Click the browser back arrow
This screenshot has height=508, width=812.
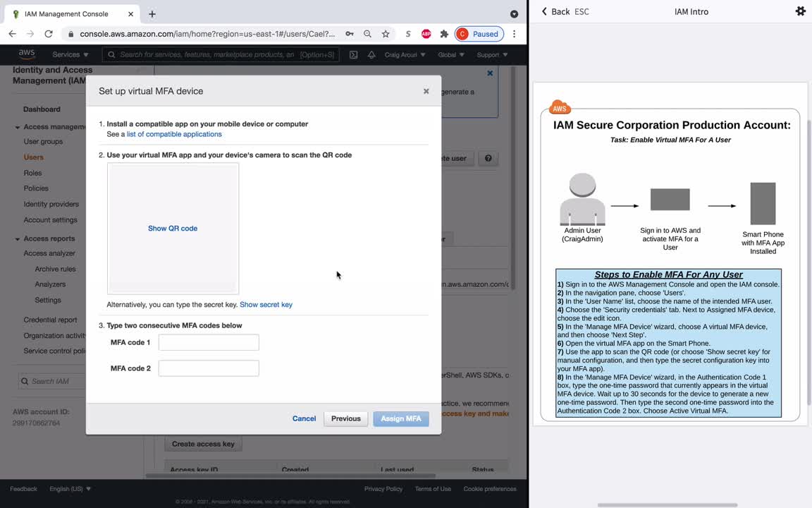[13, 34]
